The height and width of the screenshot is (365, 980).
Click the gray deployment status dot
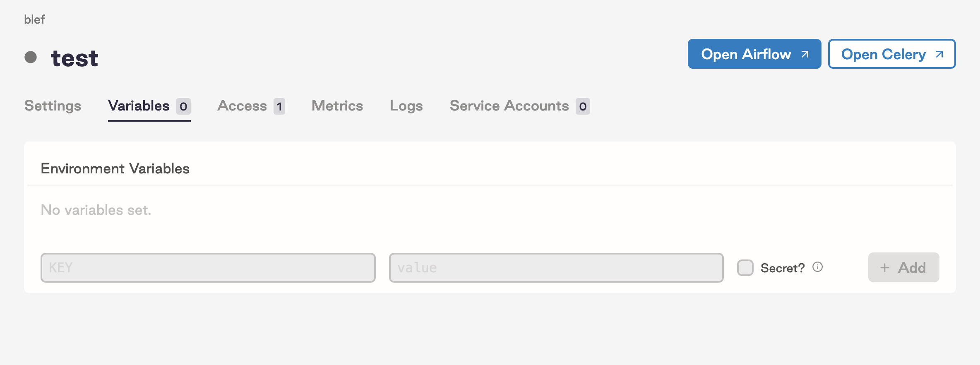[x=31, y=57]
